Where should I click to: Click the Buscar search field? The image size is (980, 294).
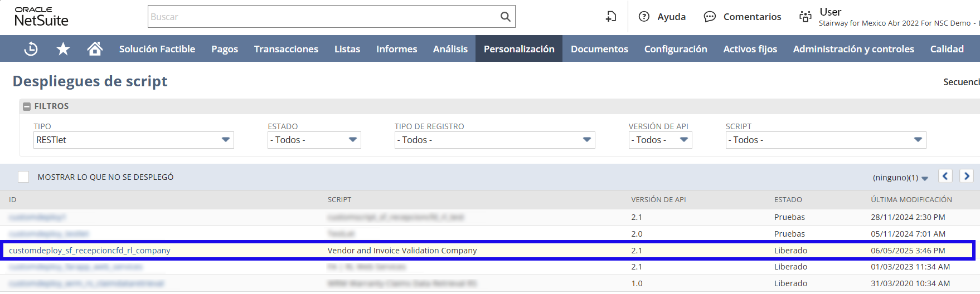click(x=323, y=17)
